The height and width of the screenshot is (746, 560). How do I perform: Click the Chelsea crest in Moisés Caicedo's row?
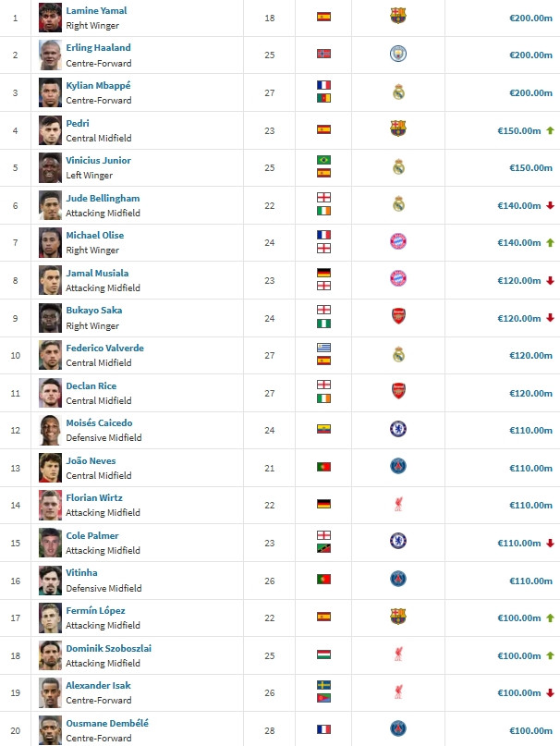398,430
